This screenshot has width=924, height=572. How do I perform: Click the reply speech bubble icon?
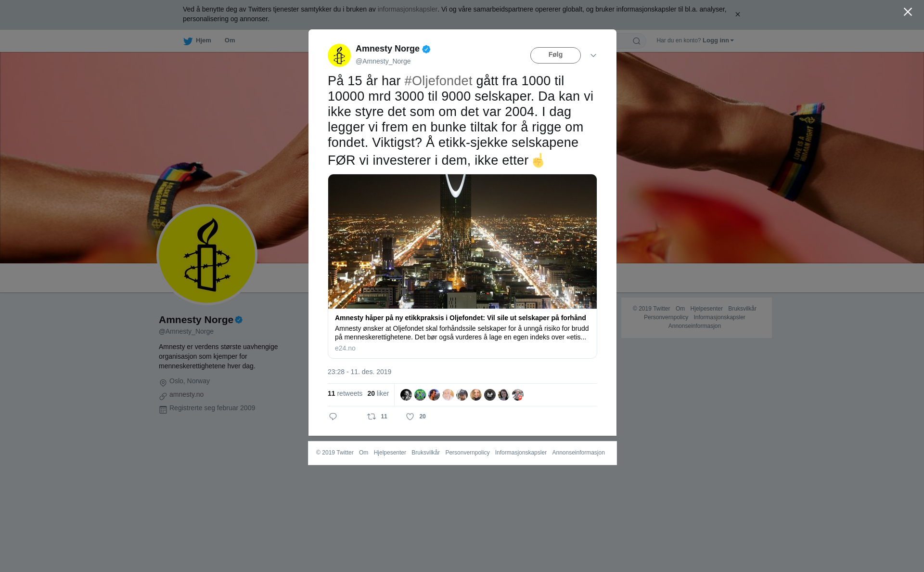point(333,416)
